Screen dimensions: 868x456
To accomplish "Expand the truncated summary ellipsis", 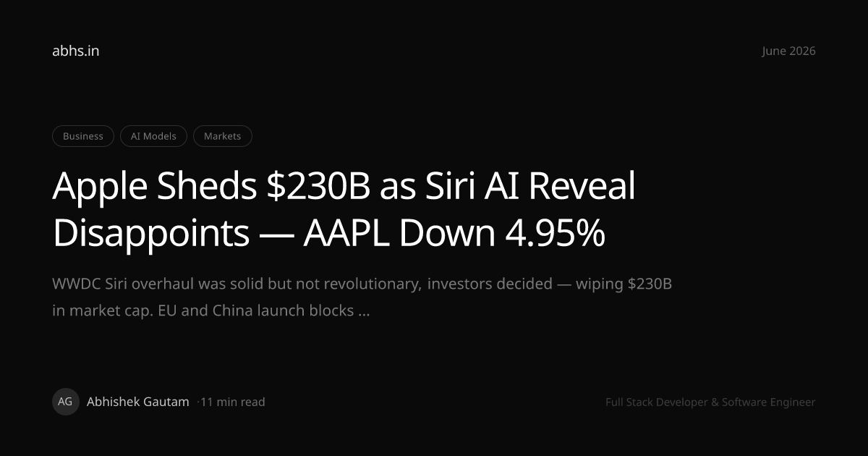I will 365,313.
